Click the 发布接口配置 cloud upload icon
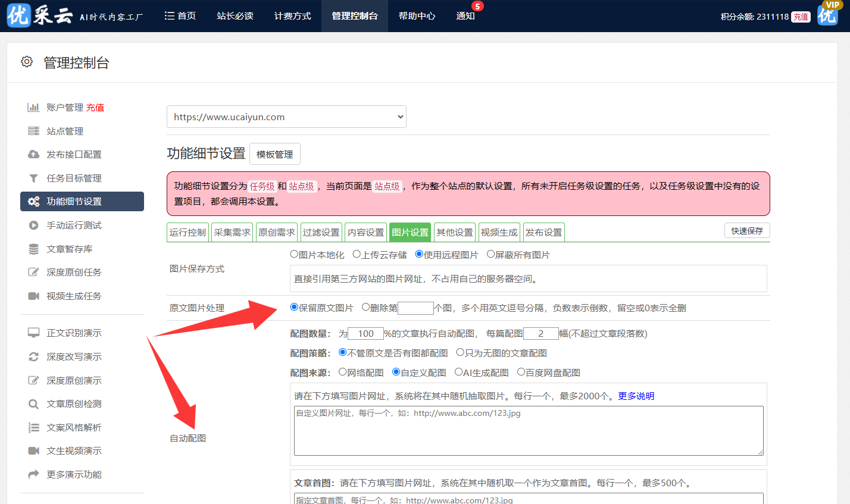Screen dimensions: 850x504 click(x=33, y=155)
